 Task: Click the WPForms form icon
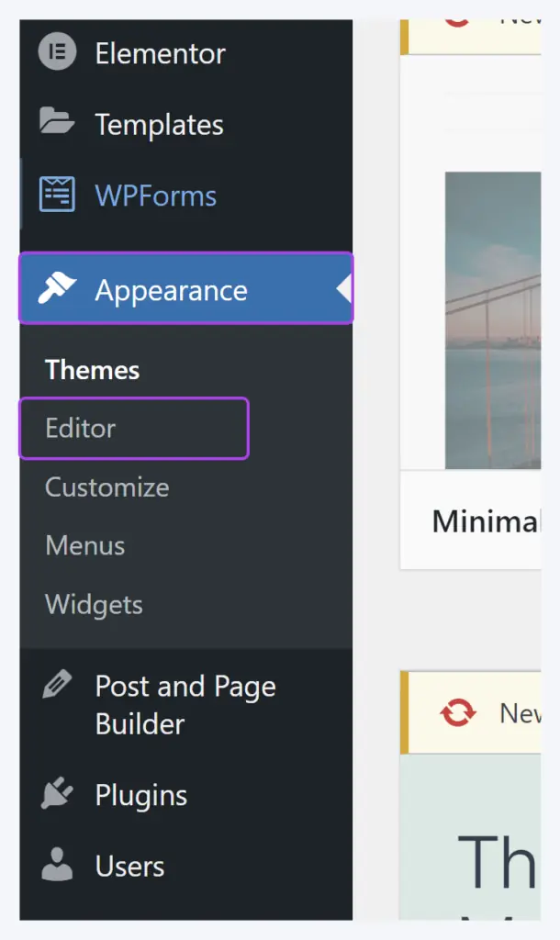(57, 195)
